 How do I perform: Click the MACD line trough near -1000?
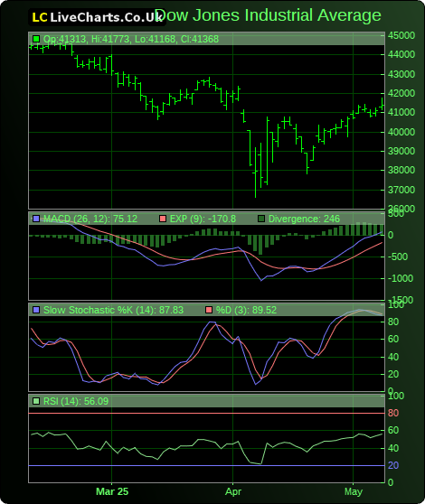tap(261, 280)
